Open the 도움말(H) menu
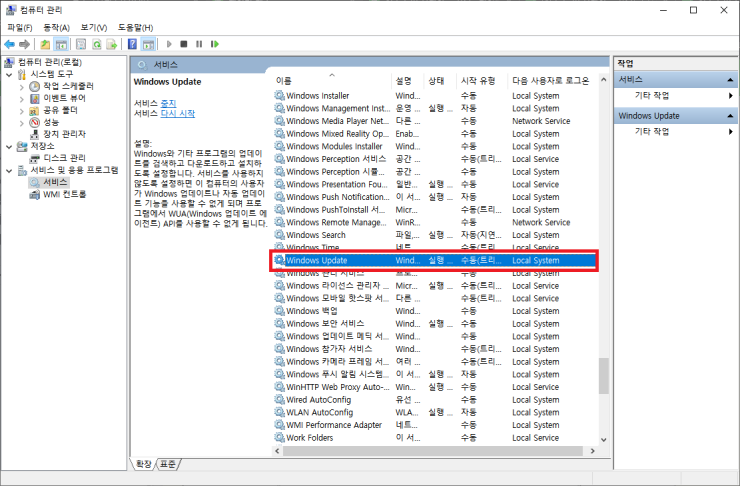 pos(135,28)
